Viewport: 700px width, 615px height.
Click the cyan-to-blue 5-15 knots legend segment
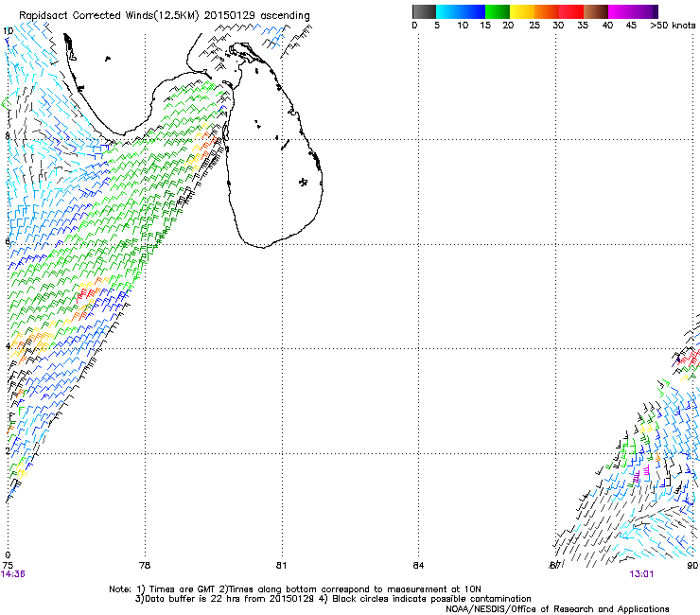461,11
